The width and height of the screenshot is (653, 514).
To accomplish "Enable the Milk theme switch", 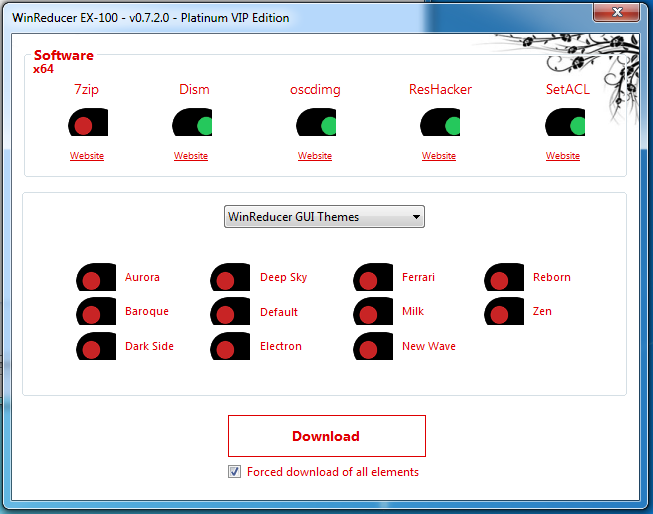I will [x=373, y=311].
